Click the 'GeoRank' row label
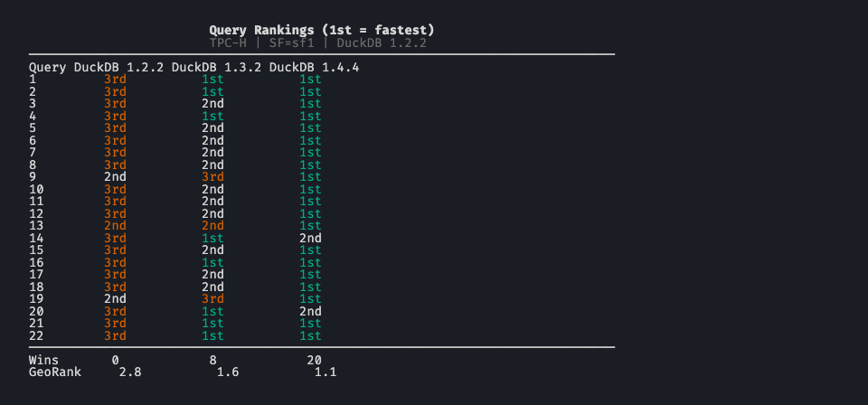Screen dimensions: 868x405 coord(55,372)
